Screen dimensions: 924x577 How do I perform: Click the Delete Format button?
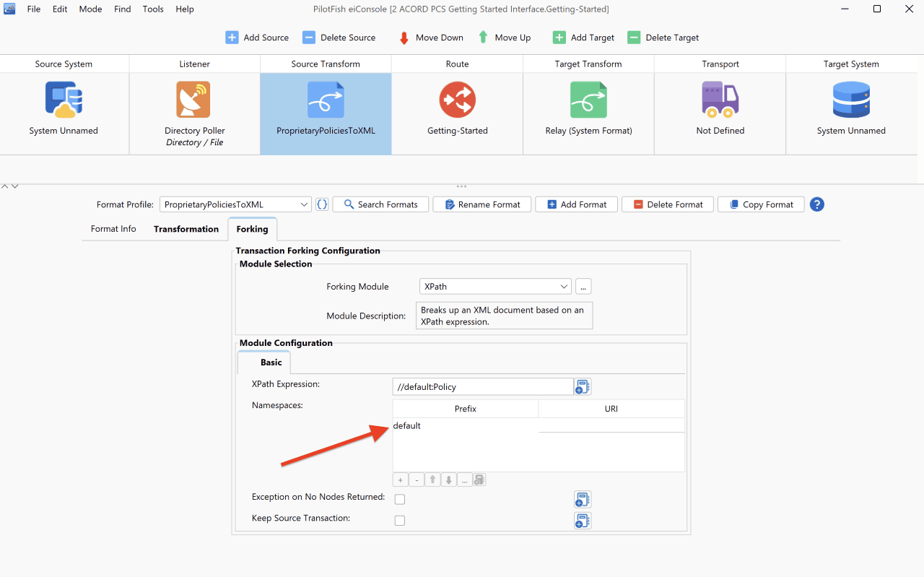668,204
